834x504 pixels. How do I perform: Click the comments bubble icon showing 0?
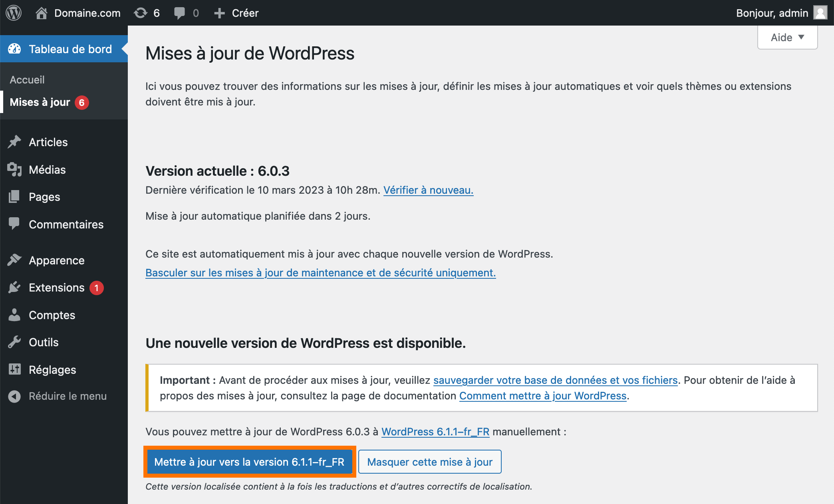click(x=181, y=13)
